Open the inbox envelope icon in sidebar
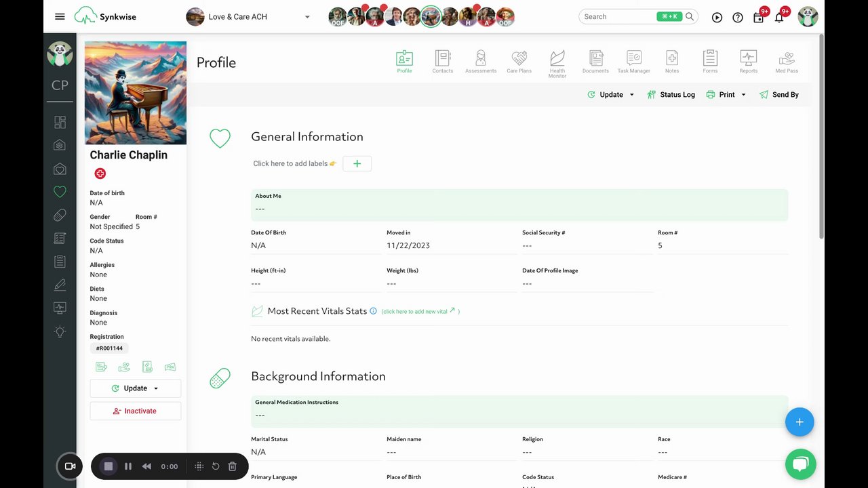This screenshot has height=488, width=868. pyautogui.click(x=60, y=169)
